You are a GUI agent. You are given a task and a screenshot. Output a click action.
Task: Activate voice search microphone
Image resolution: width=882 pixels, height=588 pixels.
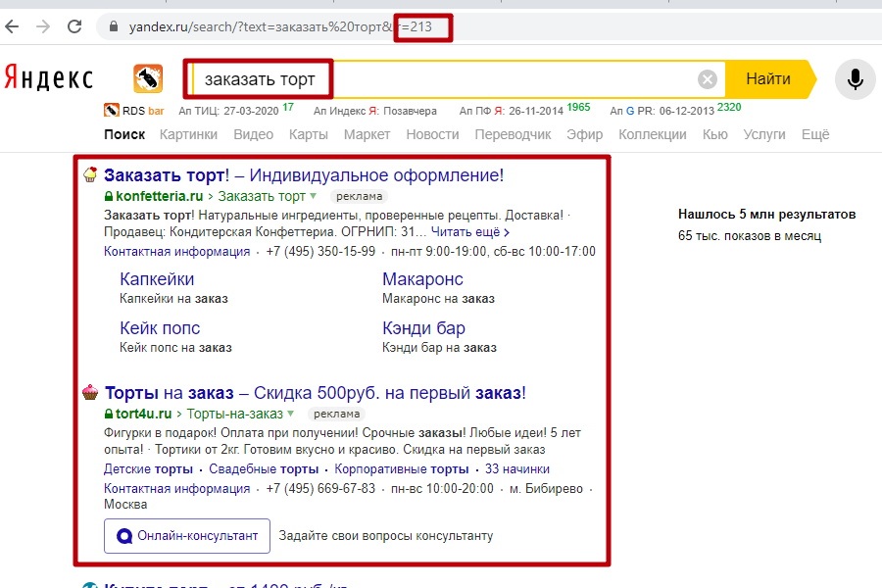click(855, 79)
